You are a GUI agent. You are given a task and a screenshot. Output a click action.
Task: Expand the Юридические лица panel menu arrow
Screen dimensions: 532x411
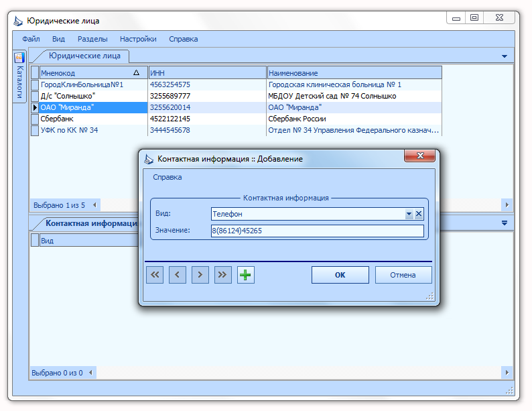tap(505, 56)
